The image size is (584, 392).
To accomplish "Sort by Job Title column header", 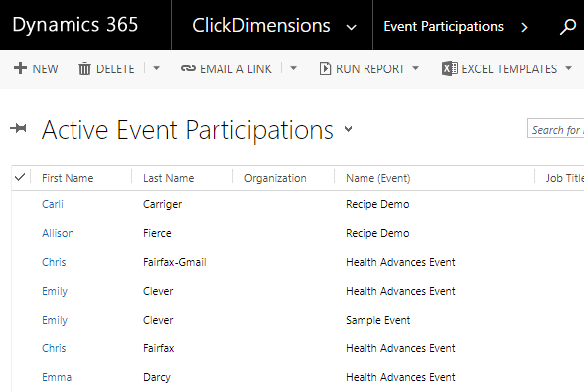I will tap(564, 178).
